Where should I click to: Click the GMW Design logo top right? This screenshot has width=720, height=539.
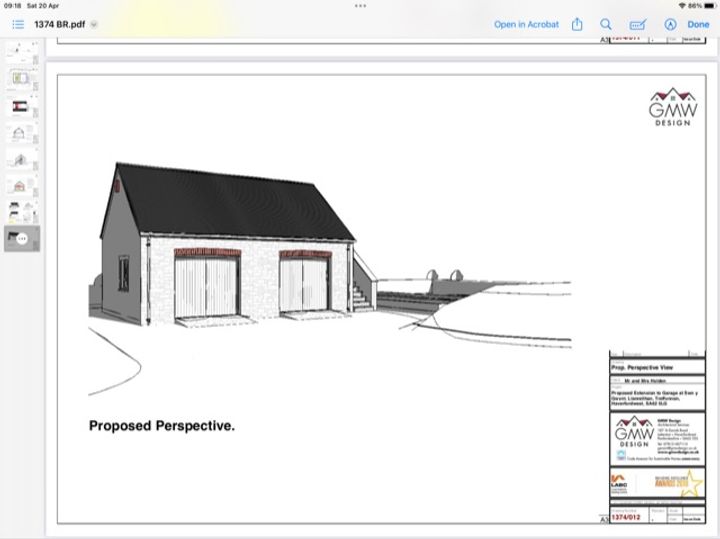[673, 107]
